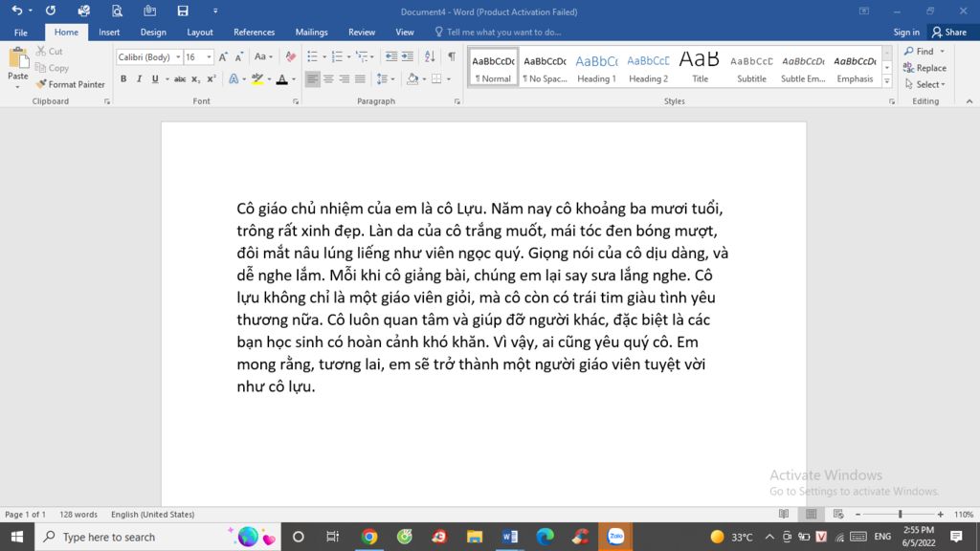Justify the paragraph text
Screen dimensions: 980x551
coord(360,79)
